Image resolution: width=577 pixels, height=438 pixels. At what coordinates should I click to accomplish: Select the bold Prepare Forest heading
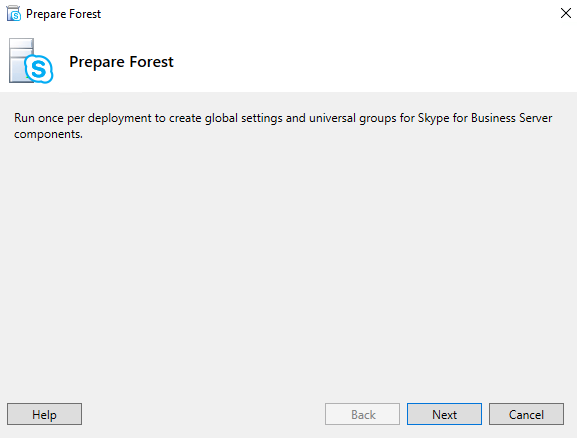coord(121,62)
